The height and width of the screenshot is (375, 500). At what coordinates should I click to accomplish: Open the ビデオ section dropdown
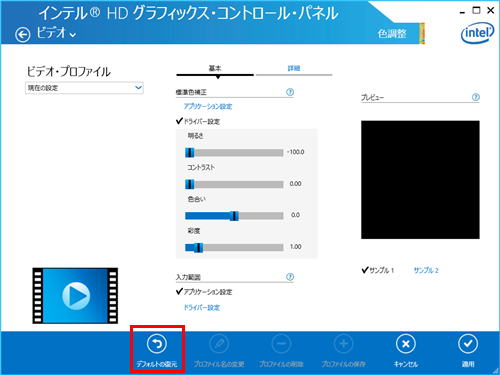click(x=56, y=33)
